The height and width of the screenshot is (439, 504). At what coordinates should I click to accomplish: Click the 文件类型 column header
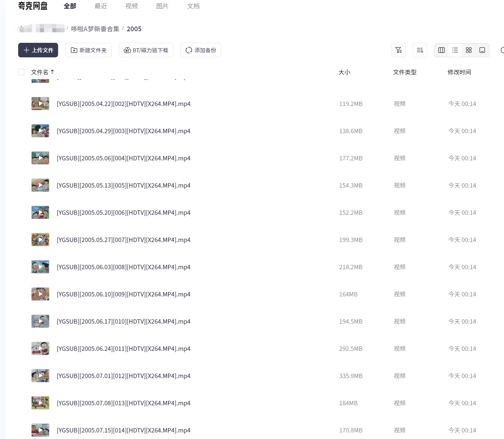click(405, 72)
